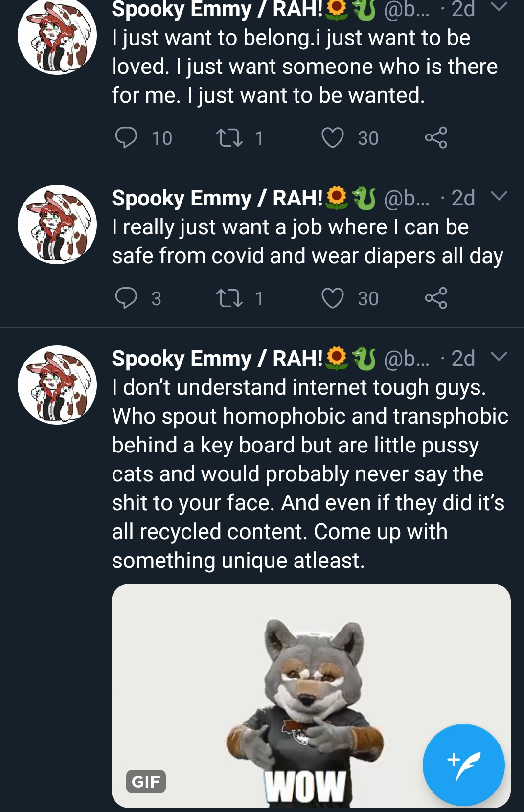Reply to the "I just want to belong" tweet
The height and width of the screenshot is (812, 524).
126,137
